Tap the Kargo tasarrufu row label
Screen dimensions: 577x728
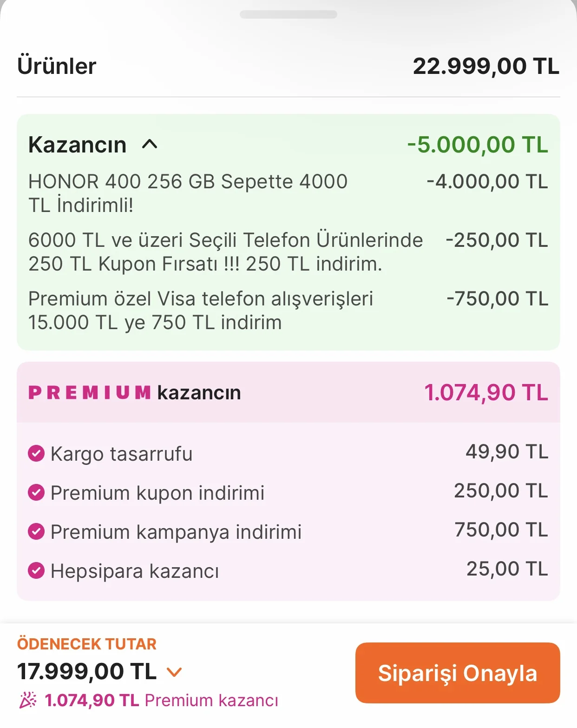(121, 454)
